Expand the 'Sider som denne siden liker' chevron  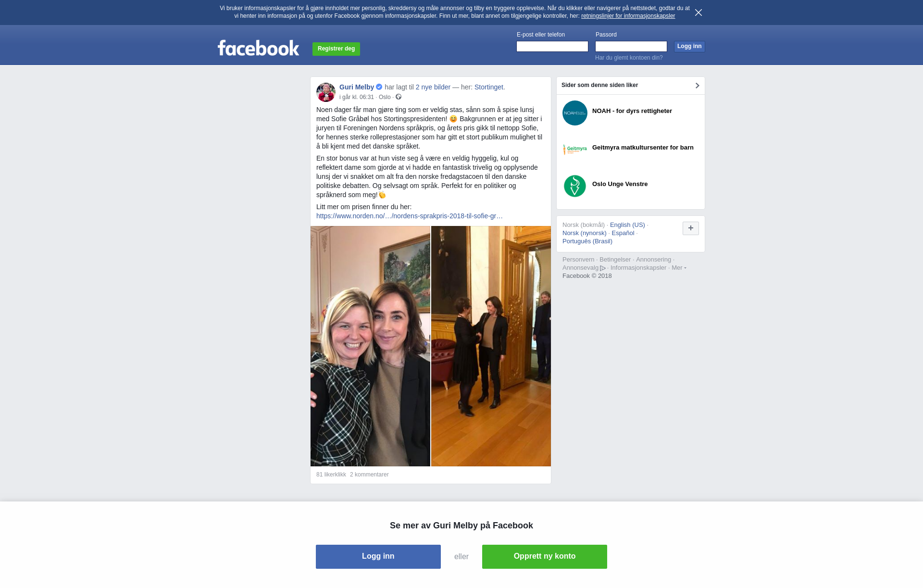coord(697,86)
